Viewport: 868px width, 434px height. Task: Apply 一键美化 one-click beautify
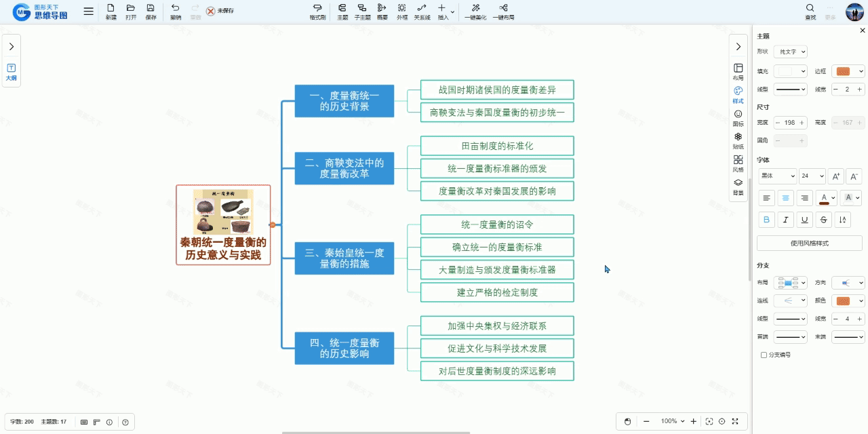coord(475,12)
